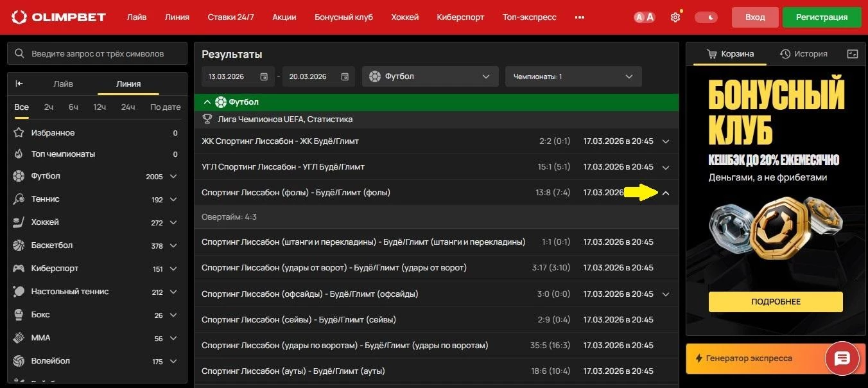Switch the dark theme toggle in the header
Viewport: 868px width, 388px height.
(706, 17)
